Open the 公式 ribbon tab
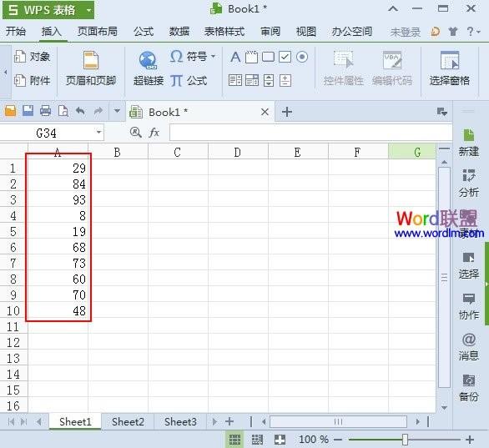The width and height of the screenshot is (489, 448). 144,31
